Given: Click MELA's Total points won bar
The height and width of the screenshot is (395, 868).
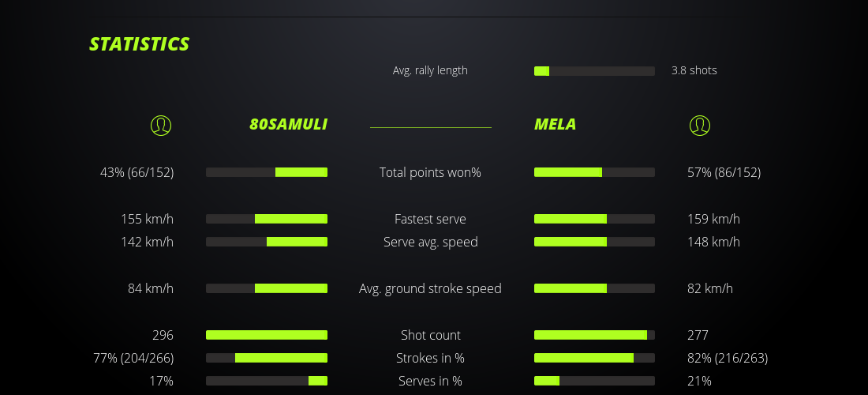Looking at the screenshot, I should [x=594, y=172].
